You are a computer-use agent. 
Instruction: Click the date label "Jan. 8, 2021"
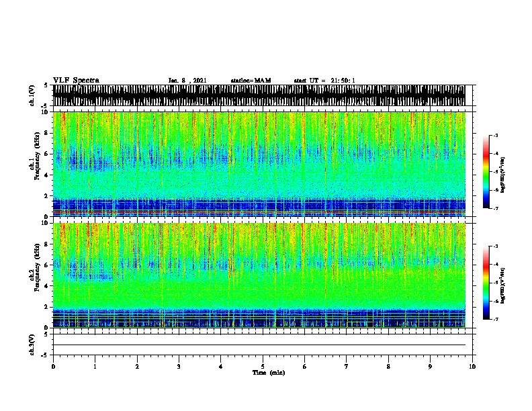[187, 81]
